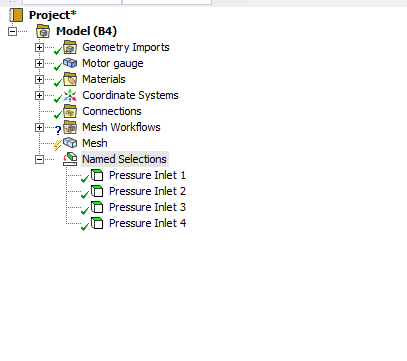Click the Connections folder icon

[70, 111]
